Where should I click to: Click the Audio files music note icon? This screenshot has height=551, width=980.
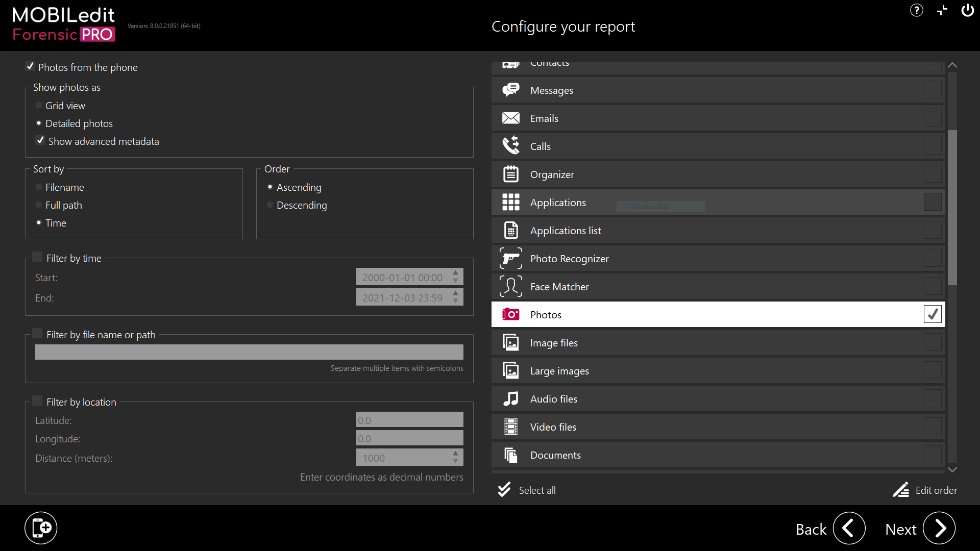pyautogui.click(x=510, y=398)
